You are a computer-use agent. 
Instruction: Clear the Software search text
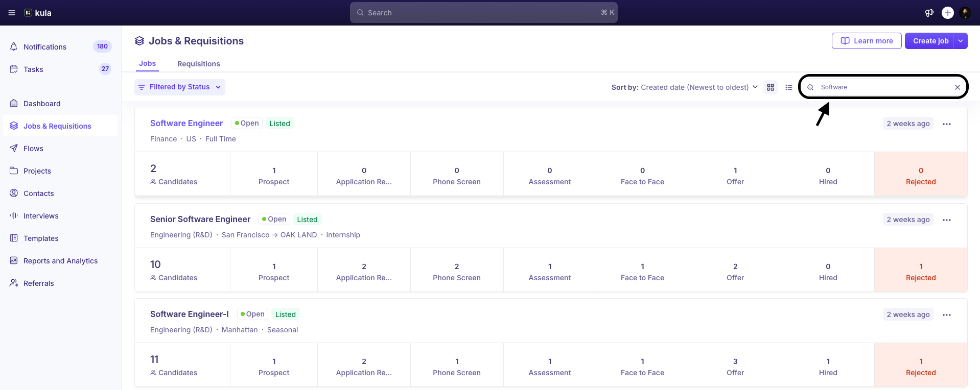pos(958,87)
